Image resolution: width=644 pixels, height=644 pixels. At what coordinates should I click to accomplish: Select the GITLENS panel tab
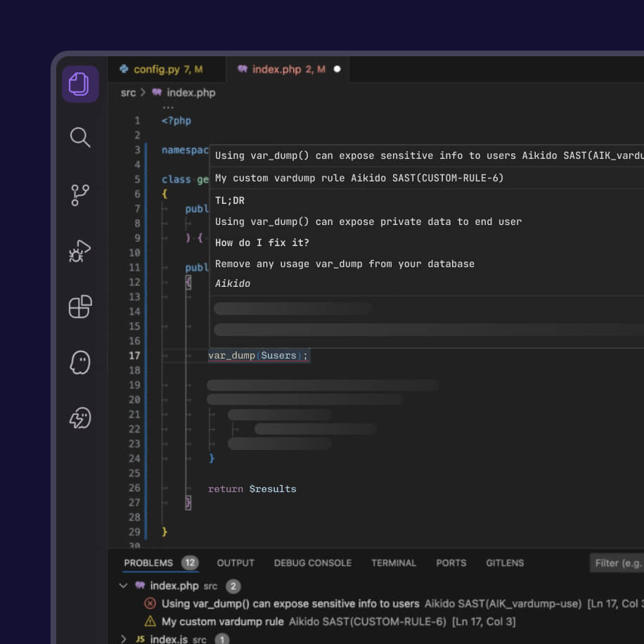[505, 562]
